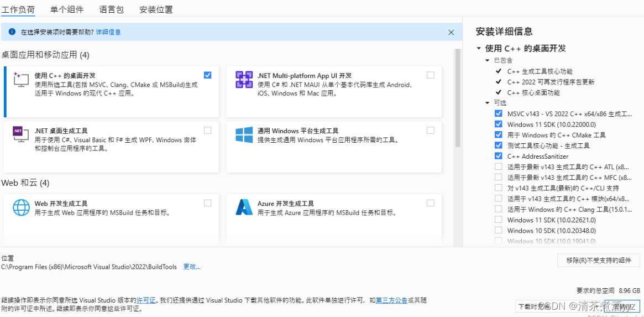Image resolution: width=644 pixels, height=317 pixels.
Task: Click the BuildTools install path text
Action: [x=89, y=267]
